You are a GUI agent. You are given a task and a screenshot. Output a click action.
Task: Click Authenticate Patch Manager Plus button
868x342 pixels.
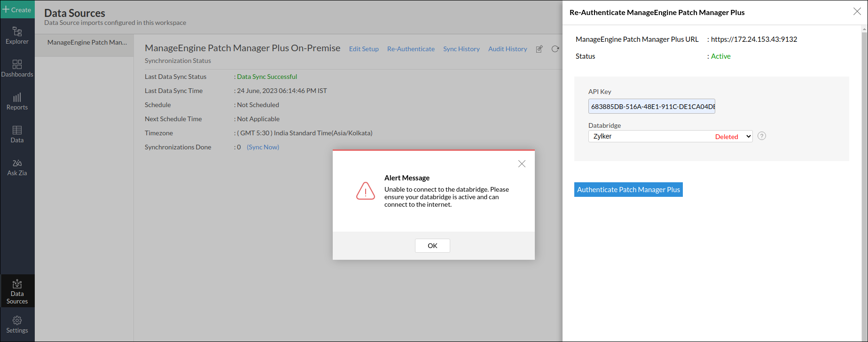click(x=628, y=190)
